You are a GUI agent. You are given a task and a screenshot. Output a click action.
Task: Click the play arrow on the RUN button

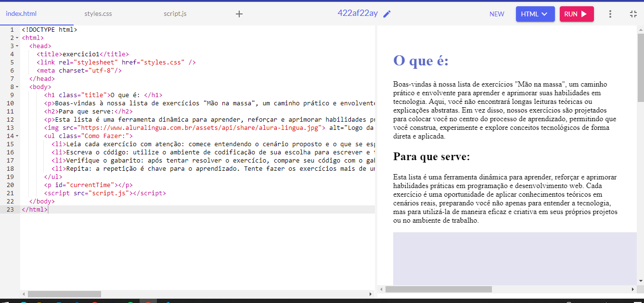pos(584,14)
